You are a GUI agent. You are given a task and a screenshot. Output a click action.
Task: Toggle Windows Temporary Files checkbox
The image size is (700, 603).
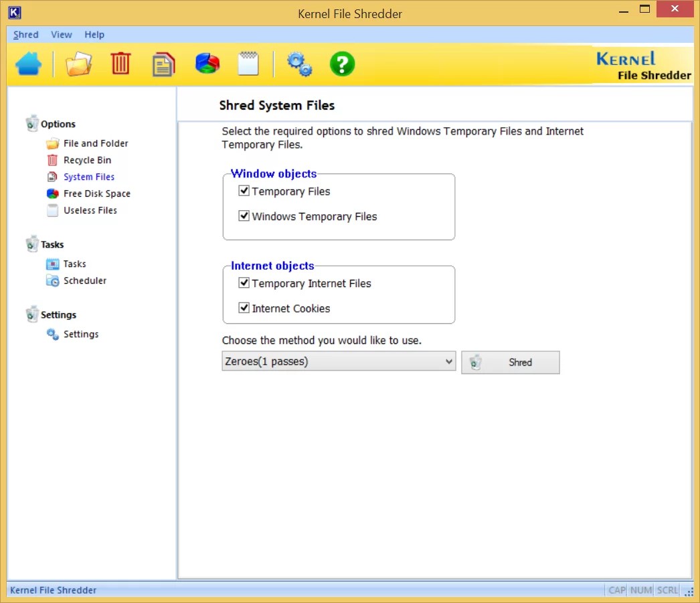(x=244, y=216)
